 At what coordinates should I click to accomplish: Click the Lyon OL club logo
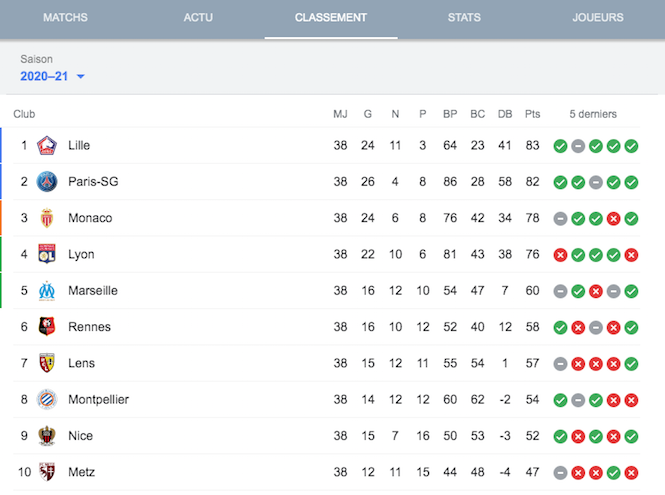point(47,254)
